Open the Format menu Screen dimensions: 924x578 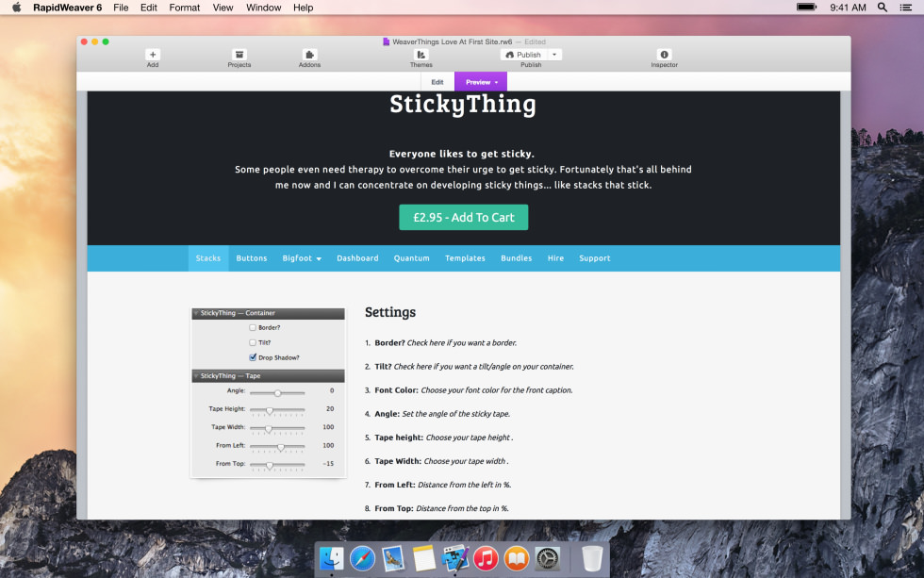[x=185, y=8]
